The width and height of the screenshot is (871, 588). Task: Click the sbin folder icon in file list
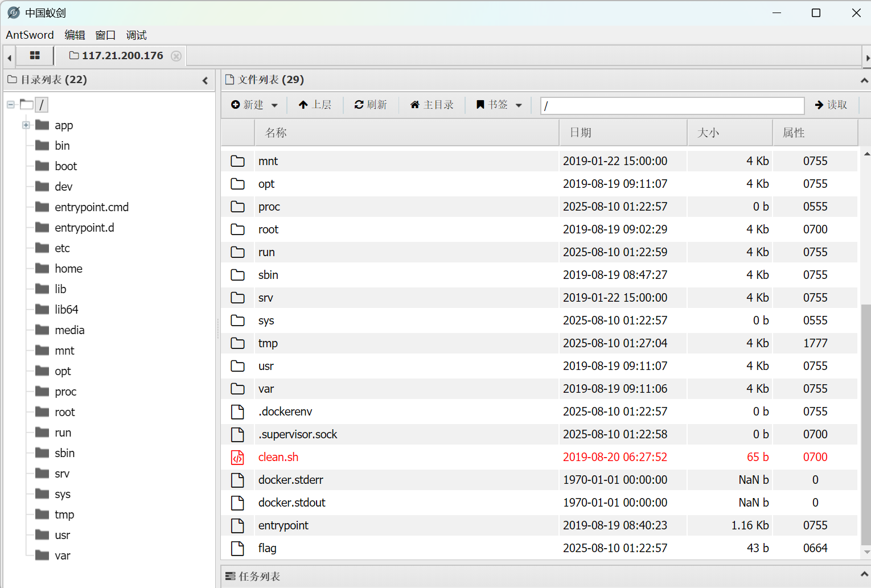[x=237, y=275]
